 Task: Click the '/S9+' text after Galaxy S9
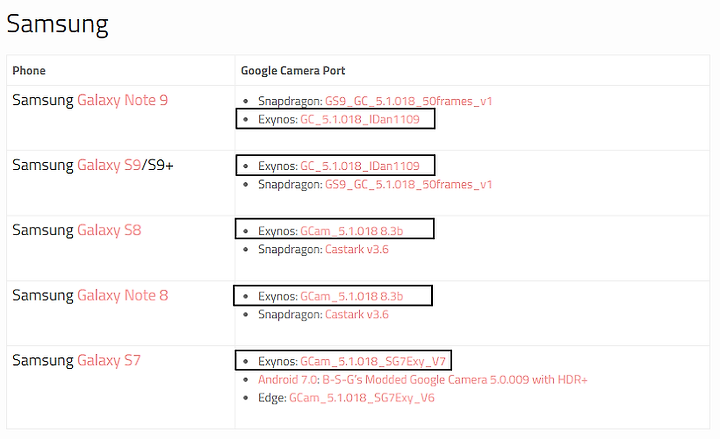[x=158, y=165]
